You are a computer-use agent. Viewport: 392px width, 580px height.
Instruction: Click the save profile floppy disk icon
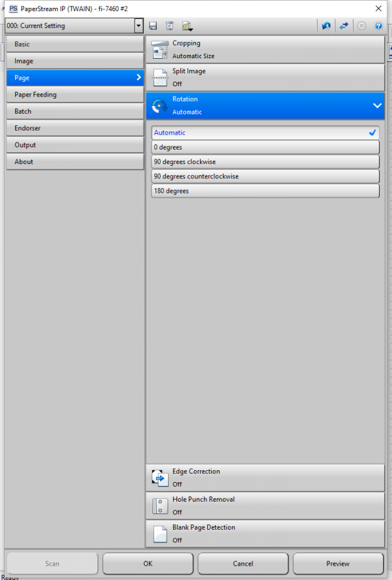(153, 26)
